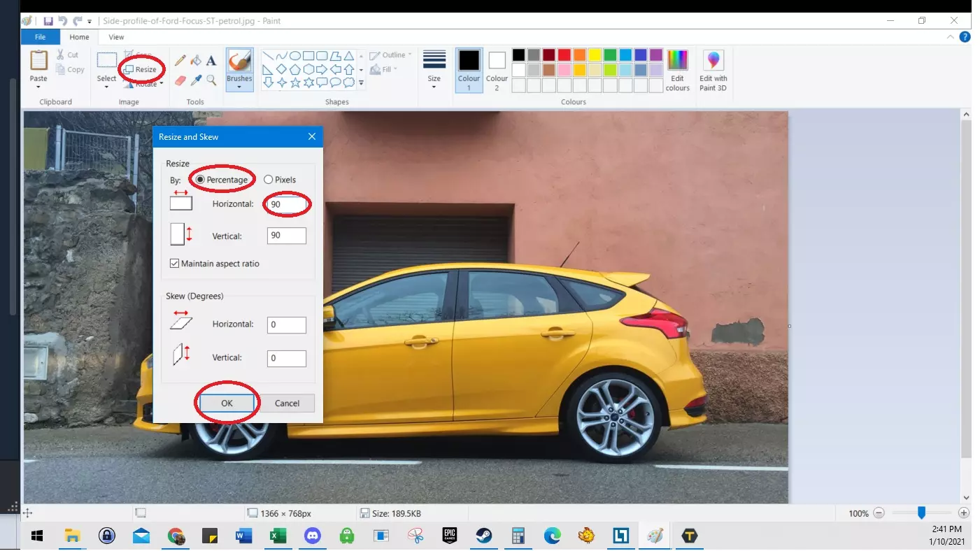The height and width of the screenshot is (551, 980).
Task: Click Cancel in Resize and Skew
Action: click(287, 403)
